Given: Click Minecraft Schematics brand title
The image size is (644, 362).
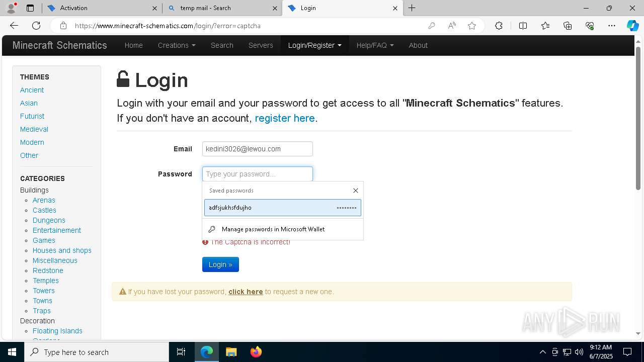Looking at the screenshot, I should pos(60,45).
